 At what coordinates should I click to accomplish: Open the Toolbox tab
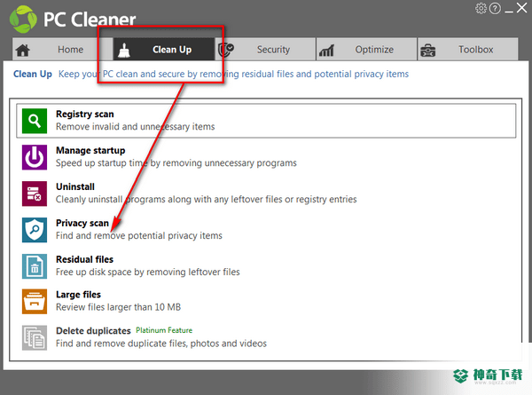coord(468,49)
